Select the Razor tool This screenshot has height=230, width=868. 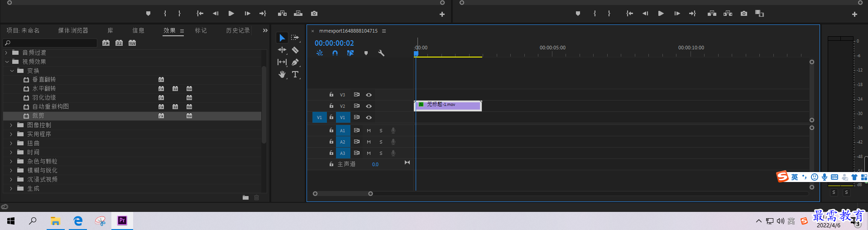point(295,50)
